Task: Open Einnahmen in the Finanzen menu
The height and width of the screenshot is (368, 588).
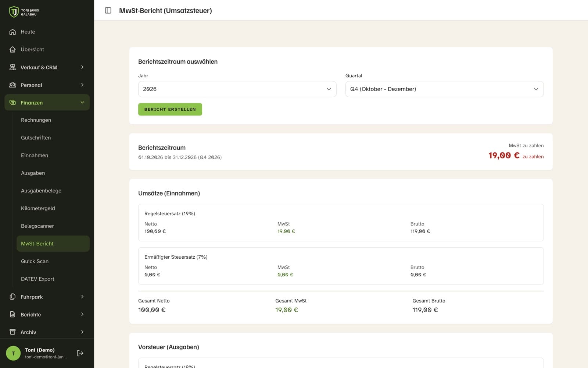Action: pyautogui.click(x=53, y=155)
